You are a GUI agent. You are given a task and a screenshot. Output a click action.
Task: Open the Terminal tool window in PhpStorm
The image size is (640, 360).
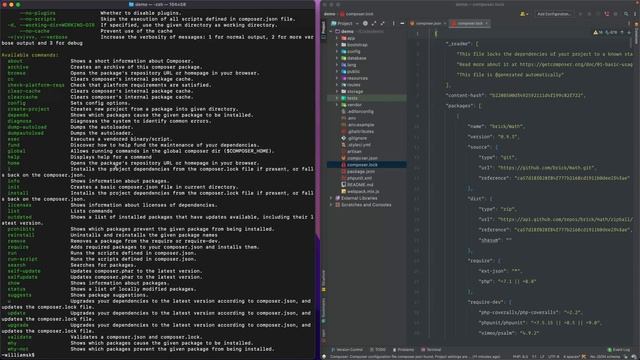pos(431,350)
